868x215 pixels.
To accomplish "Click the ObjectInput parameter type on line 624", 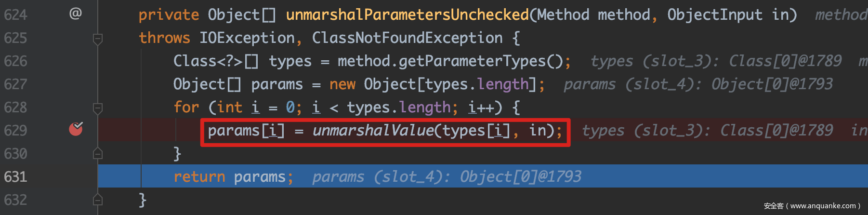I will [x=715, y=15].
